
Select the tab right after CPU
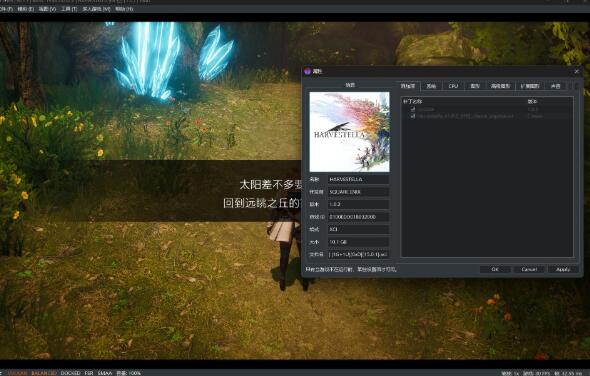475,86
